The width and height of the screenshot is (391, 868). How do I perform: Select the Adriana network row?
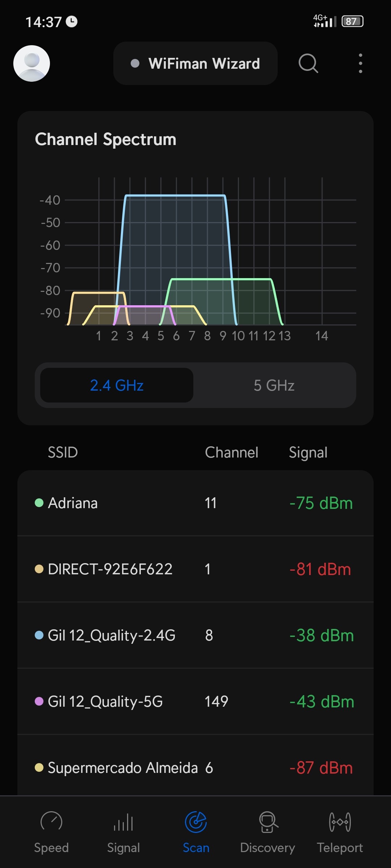[x=195, y=503]
